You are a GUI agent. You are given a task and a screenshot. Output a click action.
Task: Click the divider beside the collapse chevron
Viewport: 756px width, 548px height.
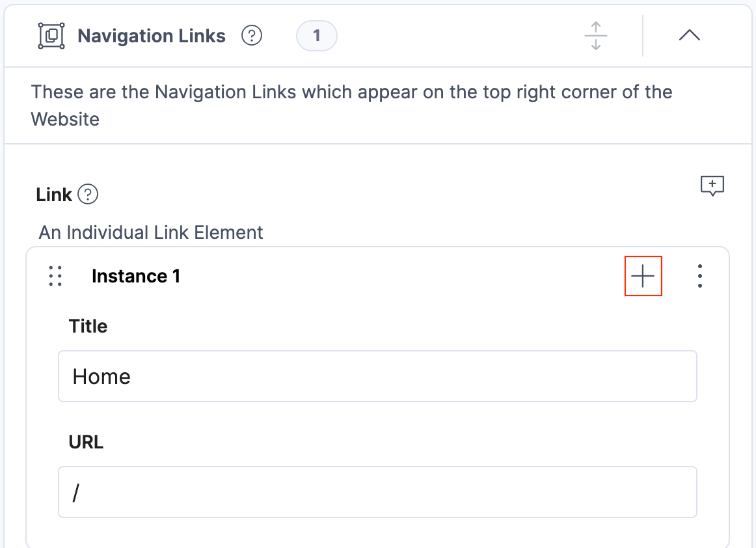click(x=642, y=36)
